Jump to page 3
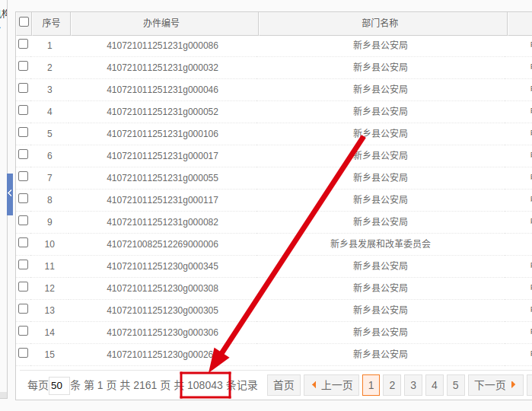The height and width of the screenshot is (411, 532). coord(413,385)
